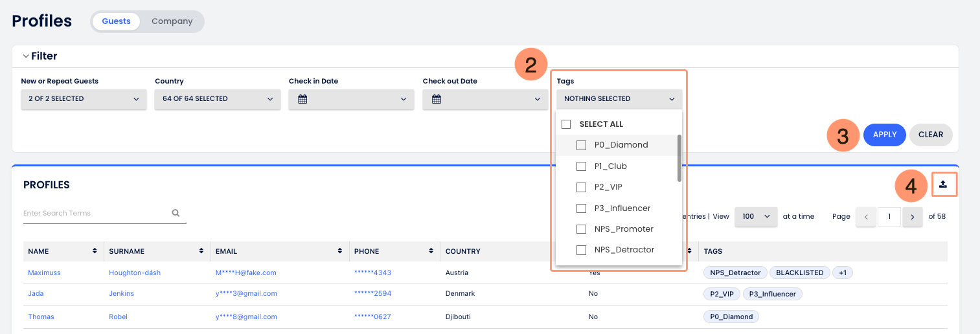Screen dimensions: 980x334
Task: Click the Jenkins surname link
Action: (122, 294)
